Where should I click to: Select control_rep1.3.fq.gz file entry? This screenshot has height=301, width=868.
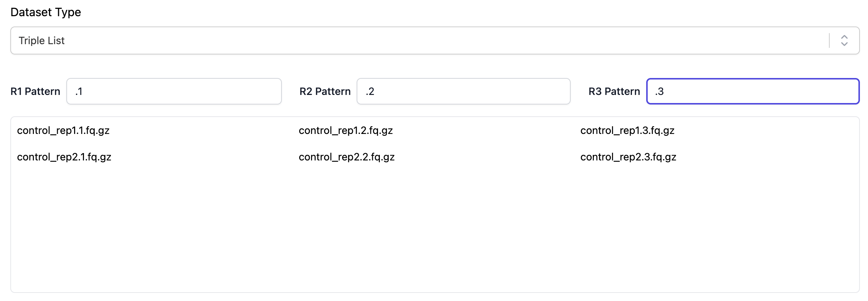(627, 130)
